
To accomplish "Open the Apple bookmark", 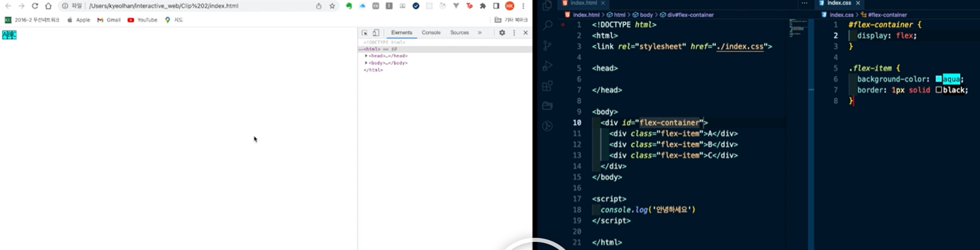I will coord(79,20).
